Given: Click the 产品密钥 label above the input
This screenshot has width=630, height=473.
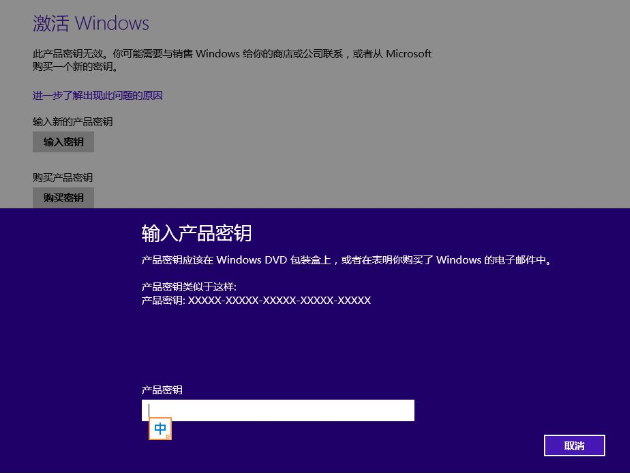Looking at the screenshot, I should pos(162,389).
